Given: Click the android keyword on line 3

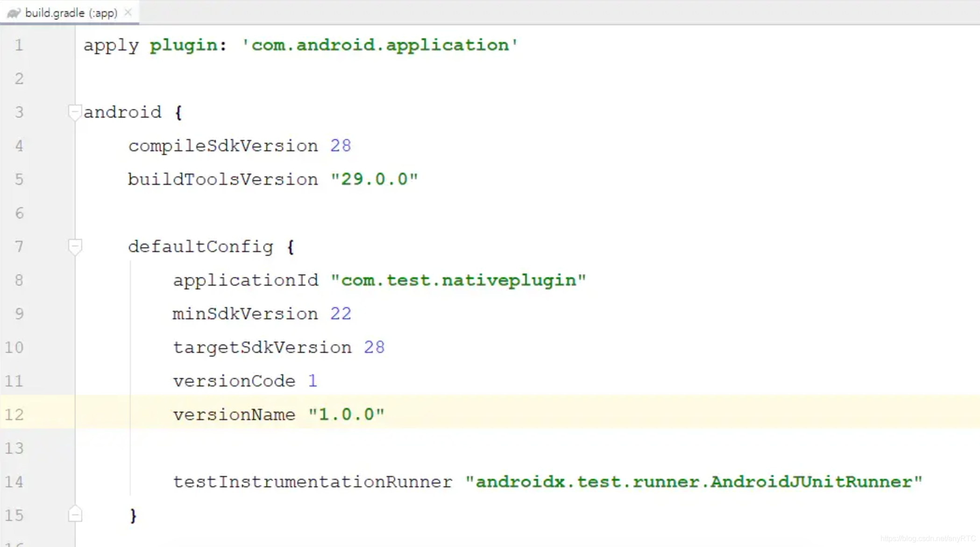Looking at the screenshot, I should click(x=122, y=112).
